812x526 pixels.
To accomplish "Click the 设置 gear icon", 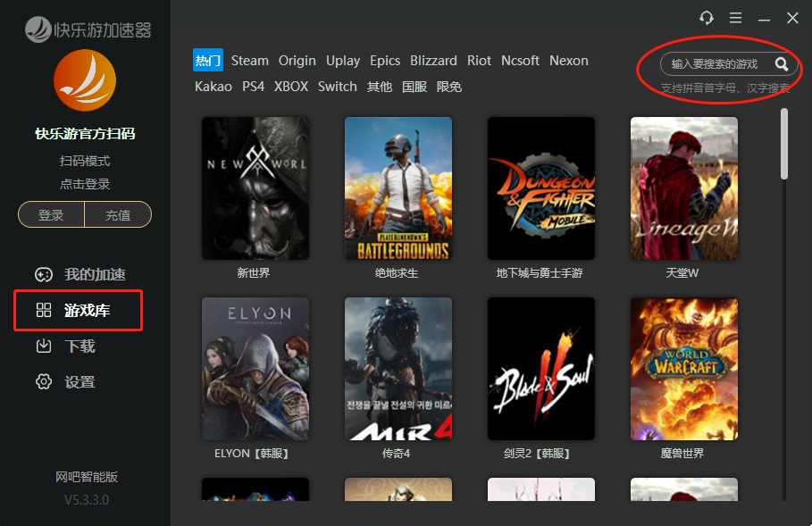I will (x=44, y=381).
